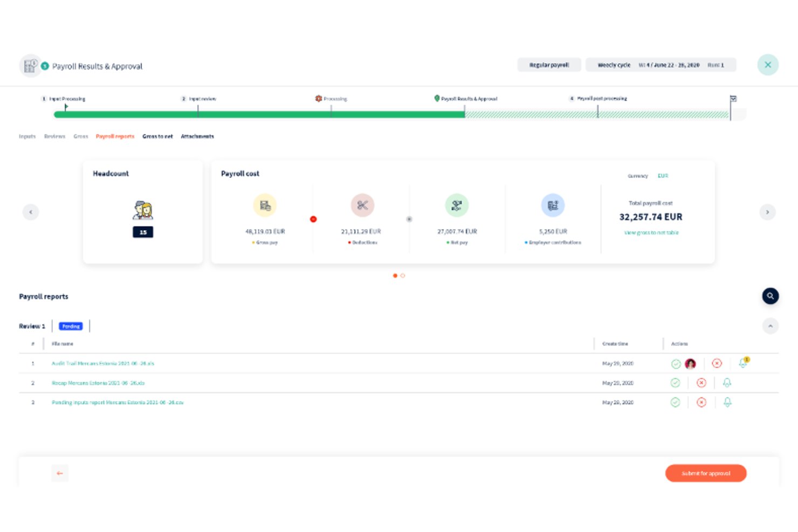Viewport: 798px width, 532px height.
Task: Collapse the Review 1 section
Action: (771, 326)
